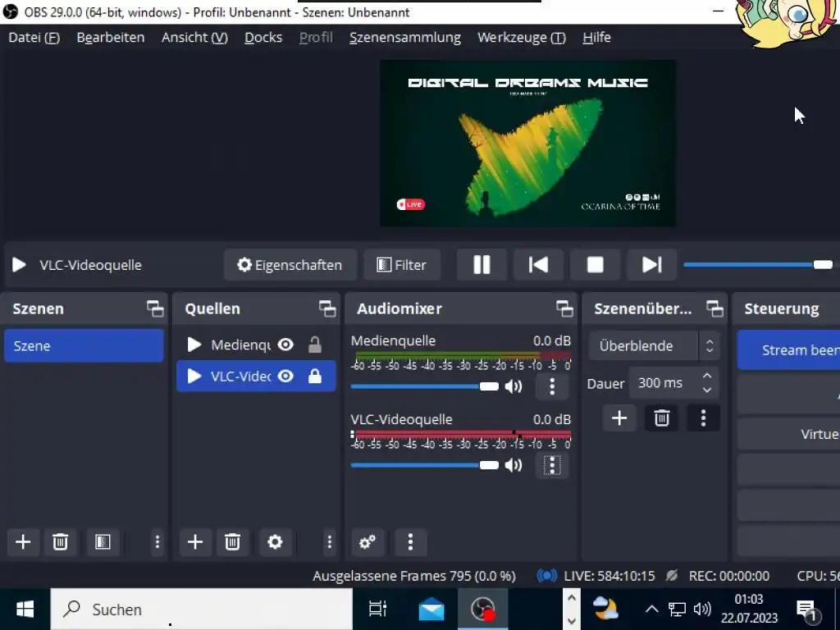Open the Werkzeuge menu
Viewport: 840px width, 630px height.
[521, 38]
